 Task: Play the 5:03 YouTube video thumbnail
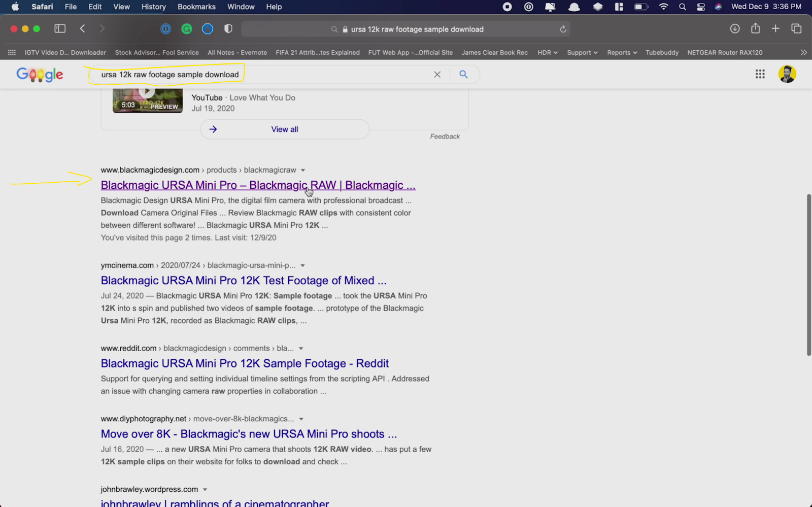[x=148, y=100]
